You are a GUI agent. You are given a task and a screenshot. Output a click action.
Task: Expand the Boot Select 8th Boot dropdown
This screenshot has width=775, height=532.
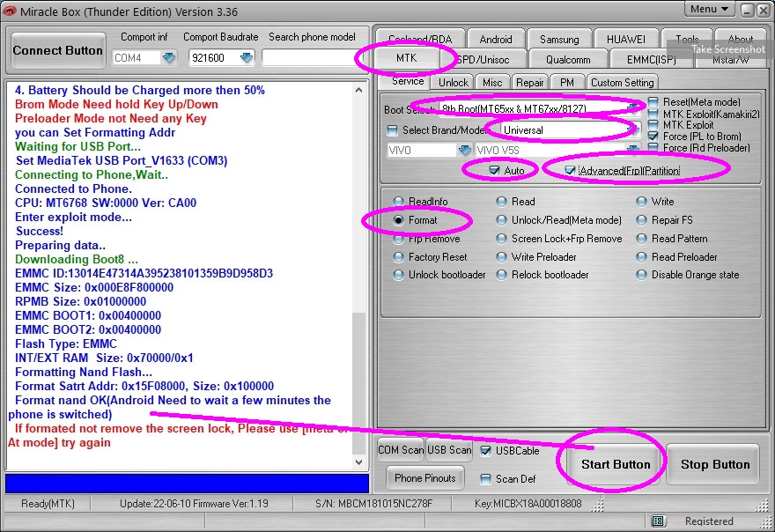coord(631,108)
